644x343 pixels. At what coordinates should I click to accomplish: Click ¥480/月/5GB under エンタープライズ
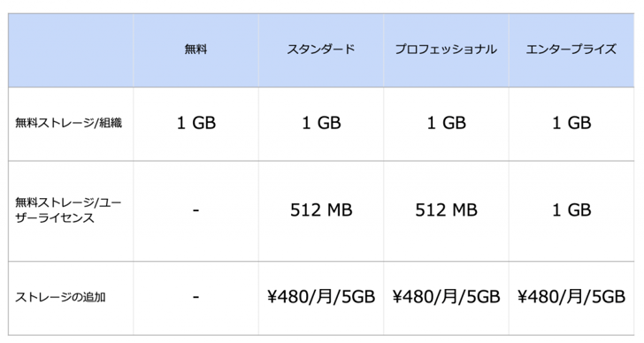(x=571, y=297)
